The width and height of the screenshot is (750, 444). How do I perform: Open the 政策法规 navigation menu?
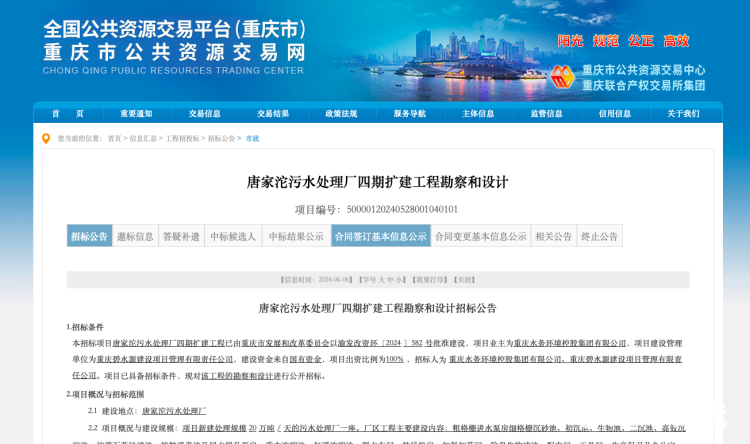point(341,114)
